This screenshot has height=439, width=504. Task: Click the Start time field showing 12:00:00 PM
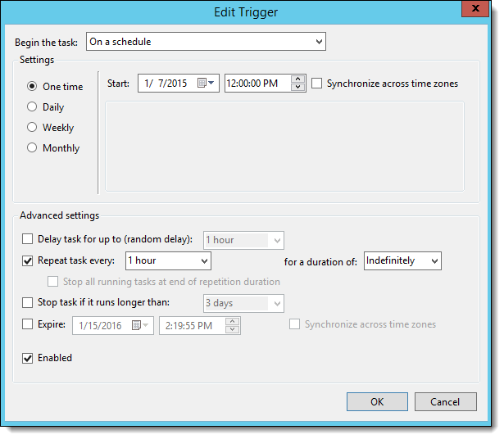click(257, 84)
